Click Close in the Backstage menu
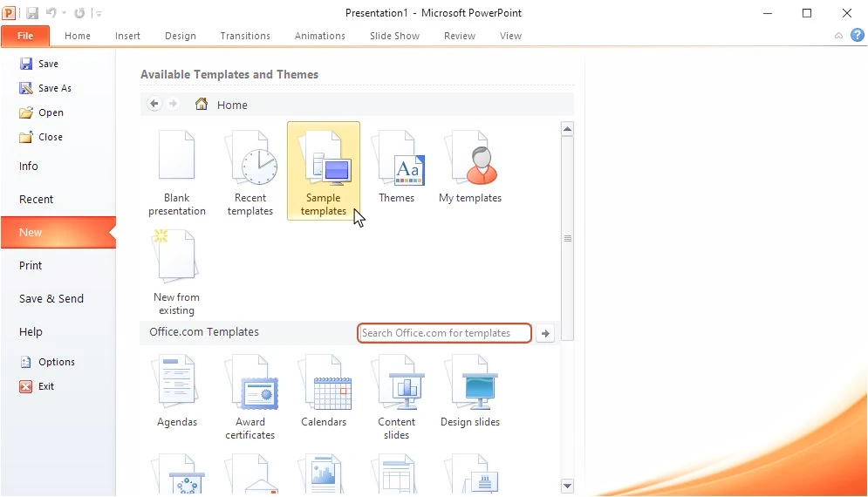The width and height of the screenshot is (868, 497). (x=41, y=137)
